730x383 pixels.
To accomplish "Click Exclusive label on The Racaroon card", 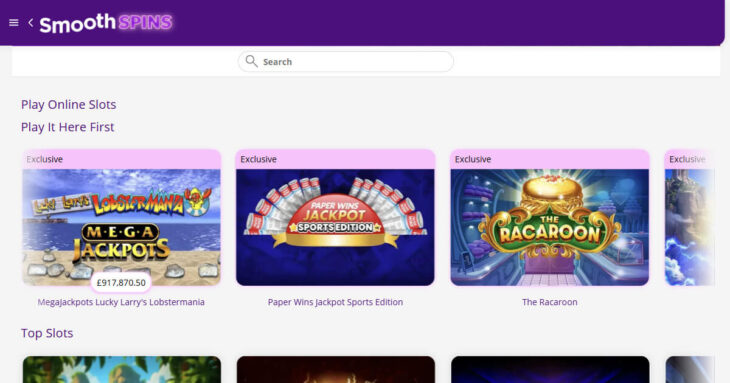I will (x=473, y=159).
